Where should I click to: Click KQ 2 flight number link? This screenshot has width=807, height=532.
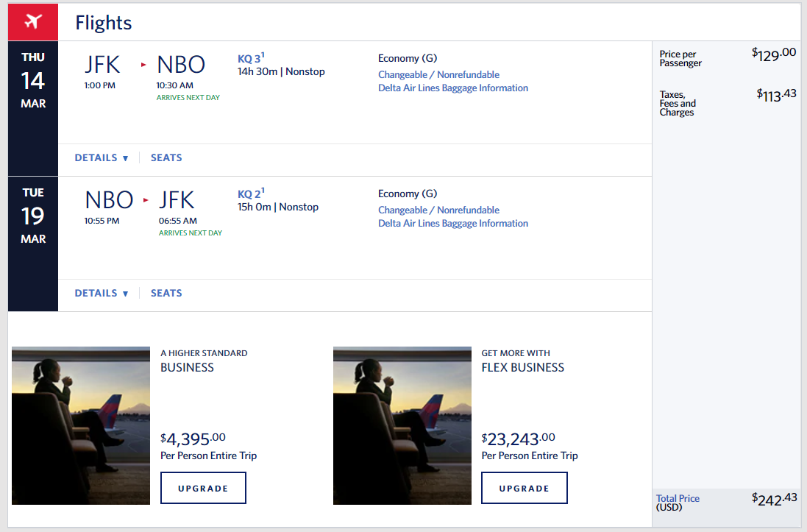pyautogui.click(x=249, y=194)
